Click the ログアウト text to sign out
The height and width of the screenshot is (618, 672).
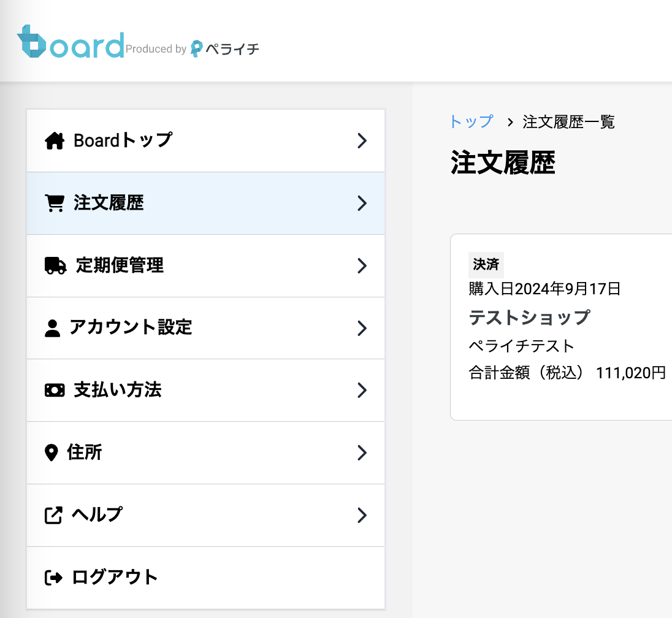(x=115, y=577)
